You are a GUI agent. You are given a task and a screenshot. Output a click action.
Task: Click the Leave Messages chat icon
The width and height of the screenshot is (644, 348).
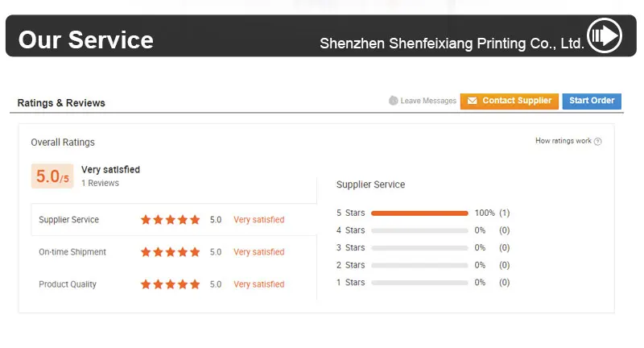[394, 101]
